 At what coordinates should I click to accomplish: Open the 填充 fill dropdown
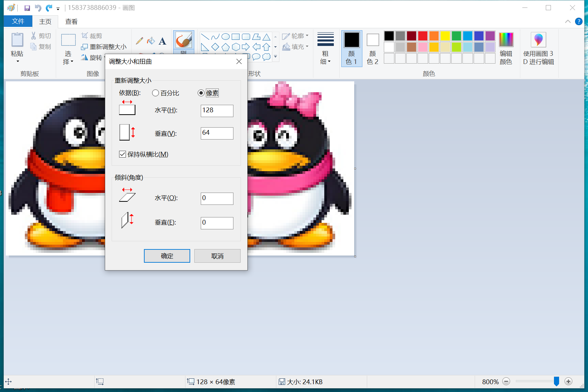click(295, 47)
